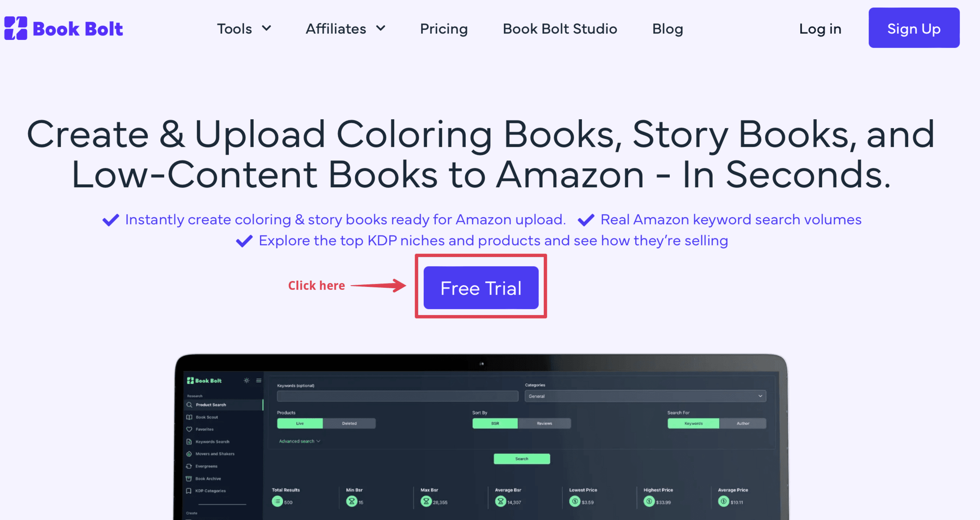
Task: Toggle the sun light-mode icon in mockup
Action: 247,380
